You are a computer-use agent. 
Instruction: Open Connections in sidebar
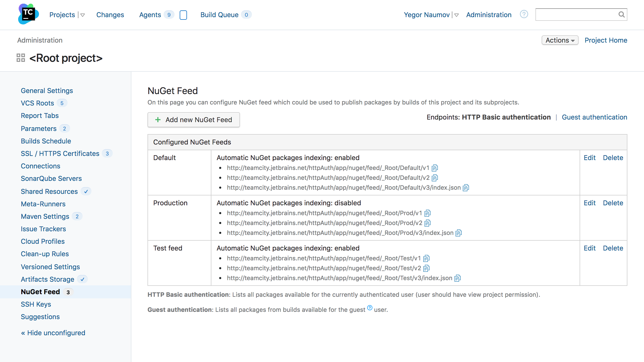41,166
